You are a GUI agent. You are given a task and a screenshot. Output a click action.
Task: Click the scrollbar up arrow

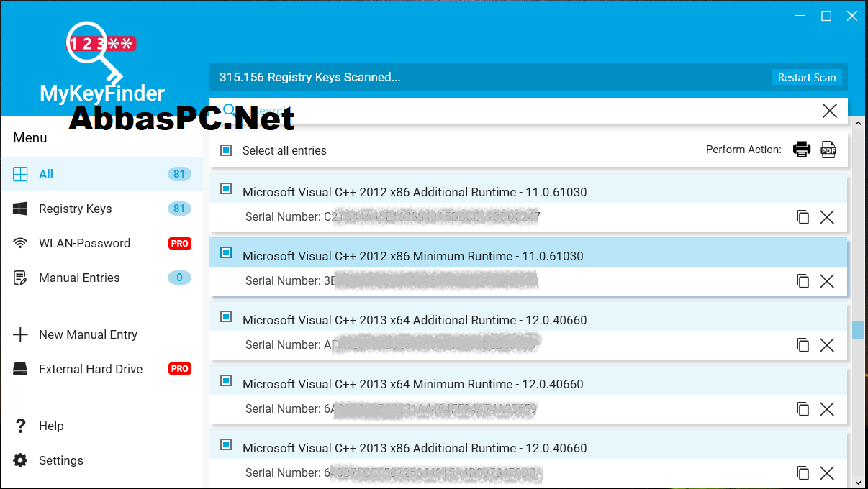coord(858,122)
